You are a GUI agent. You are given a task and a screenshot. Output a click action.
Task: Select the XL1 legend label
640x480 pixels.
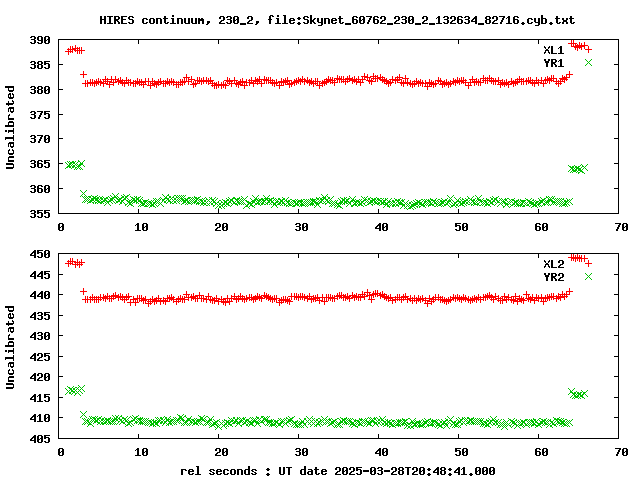pyautogui.click(x=553, y=50)
